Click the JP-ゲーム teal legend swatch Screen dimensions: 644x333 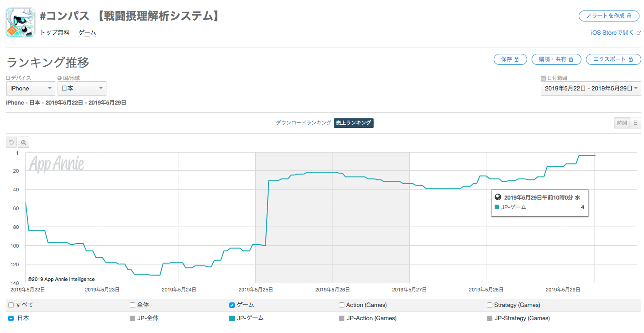[x=232, y=318]
